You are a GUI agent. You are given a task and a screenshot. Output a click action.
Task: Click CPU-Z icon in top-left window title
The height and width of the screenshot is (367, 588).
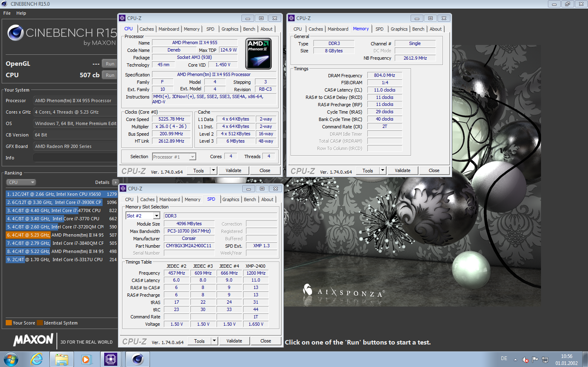click(122, 18)
